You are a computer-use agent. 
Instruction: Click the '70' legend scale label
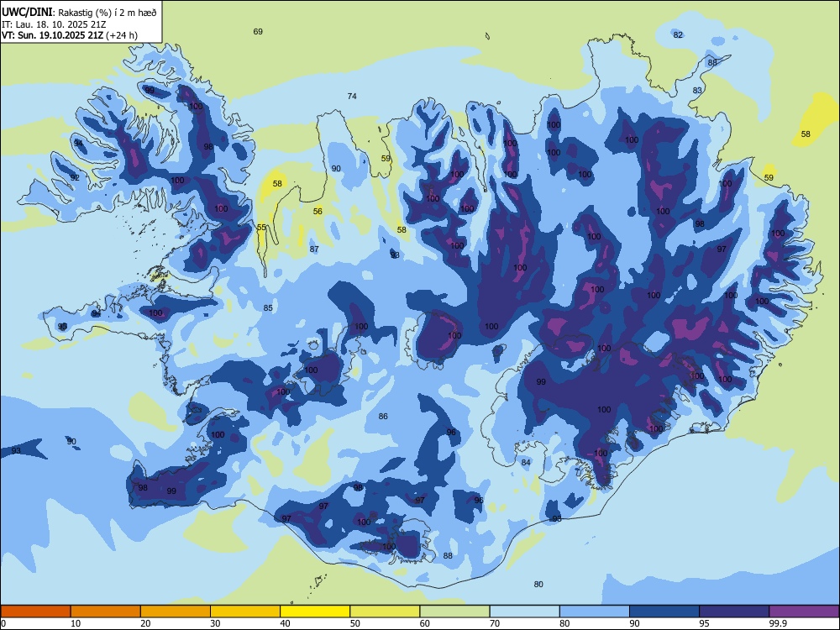tap(495, 623)
